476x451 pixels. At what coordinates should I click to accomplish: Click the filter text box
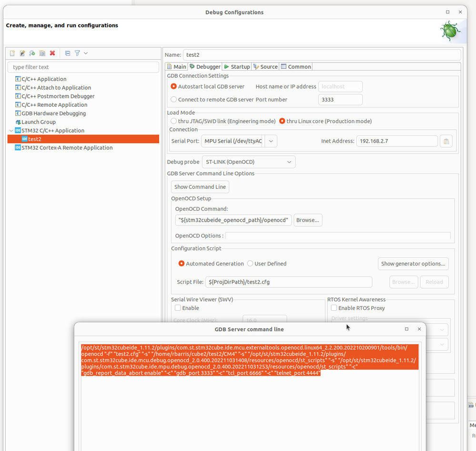(83, 67)
